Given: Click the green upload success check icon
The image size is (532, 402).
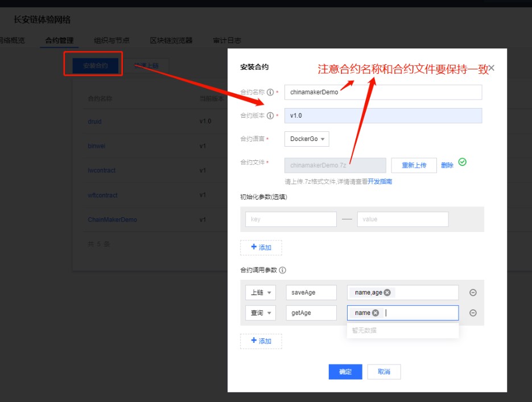Looking at the screenshot, I should 462,162.
